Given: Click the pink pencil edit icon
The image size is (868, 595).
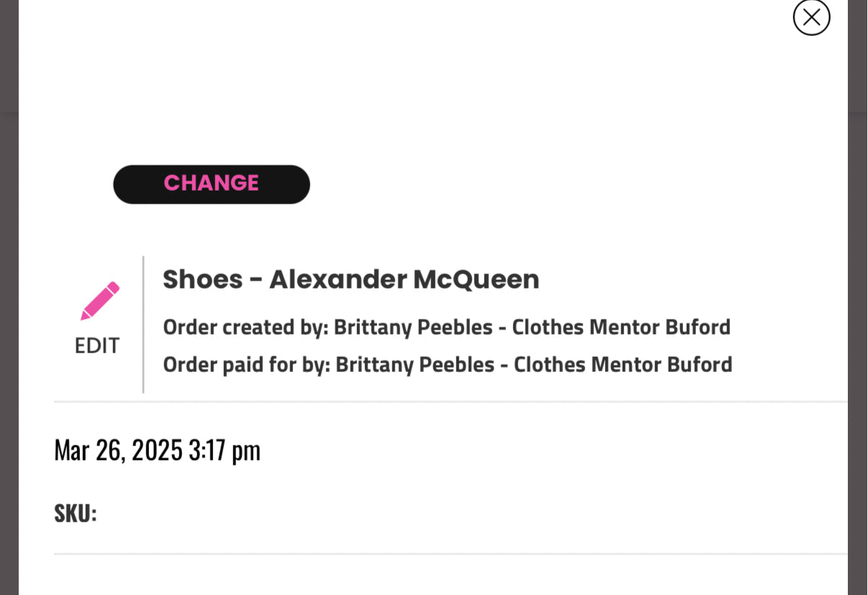Looking at the screenshot, I should point(99,301).
